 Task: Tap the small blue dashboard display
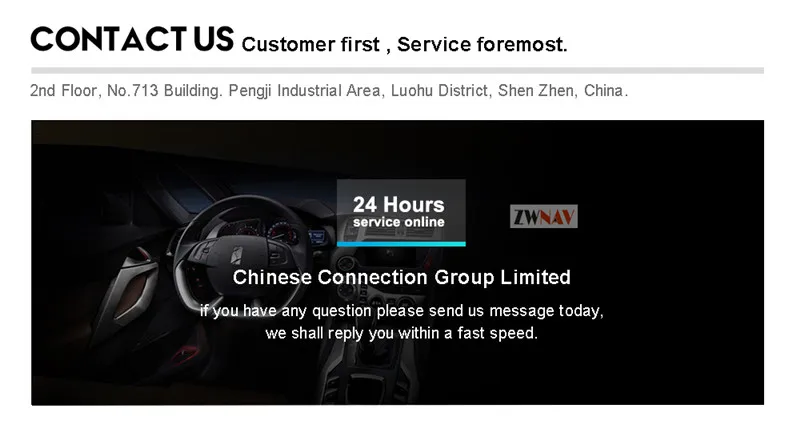pyautogui.click(x=317, y=237)
